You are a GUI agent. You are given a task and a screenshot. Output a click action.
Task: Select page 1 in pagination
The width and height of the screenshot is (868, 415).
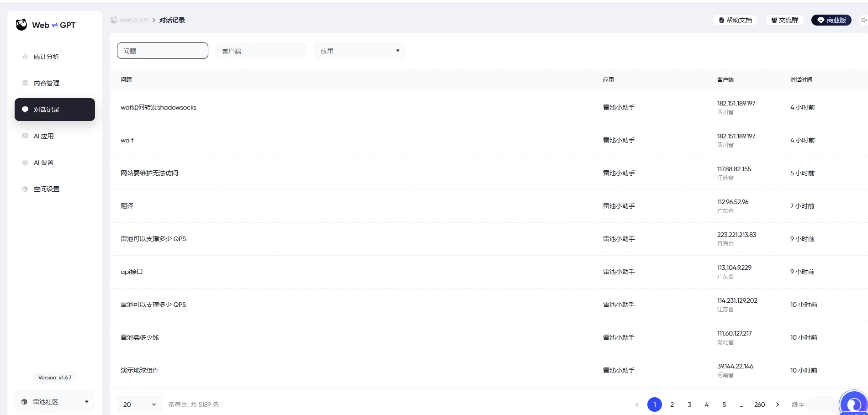coord(655,404)
